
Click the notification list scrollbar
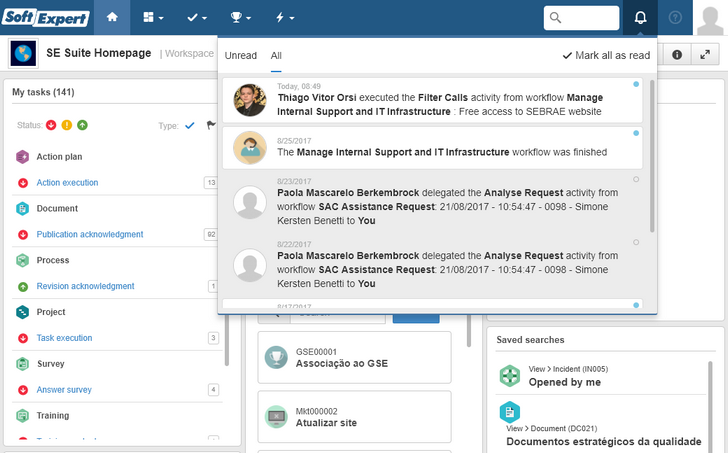pyautogui.click(x=652, y=156)
